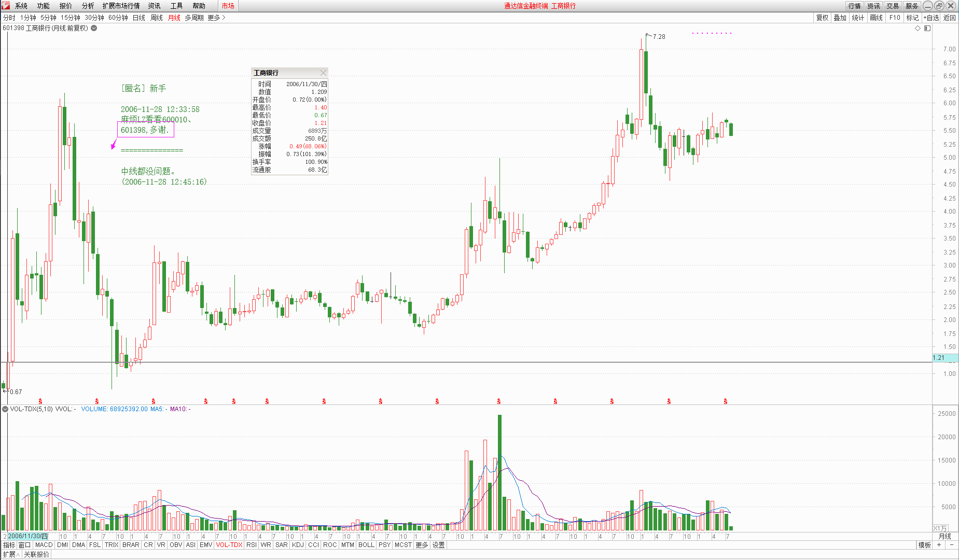Screen dimensions: 959x560
Task: Expand the dropdown beside 601398 工商银行 title
Action: (94, 28)
